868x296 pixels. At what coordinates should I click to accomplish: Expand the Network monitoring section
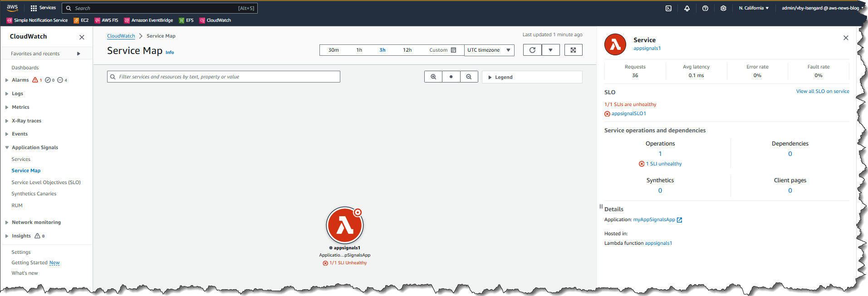click(7, 223)
